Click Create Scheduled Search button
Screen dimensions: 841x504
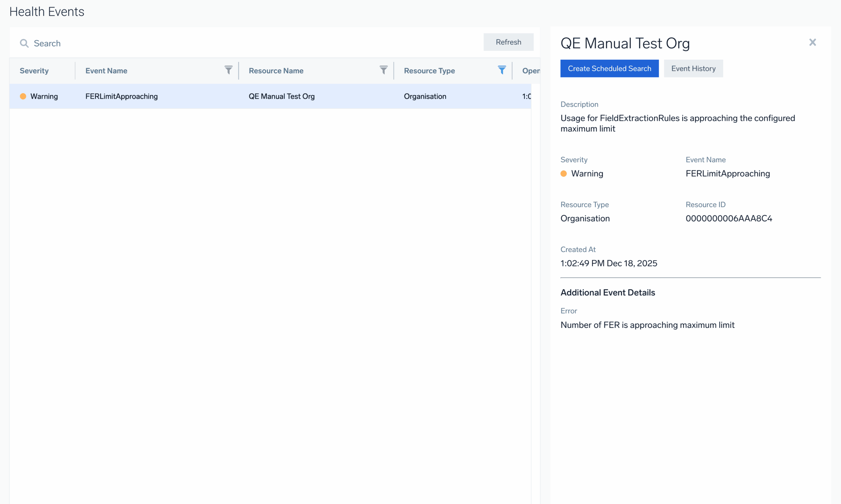609,69
